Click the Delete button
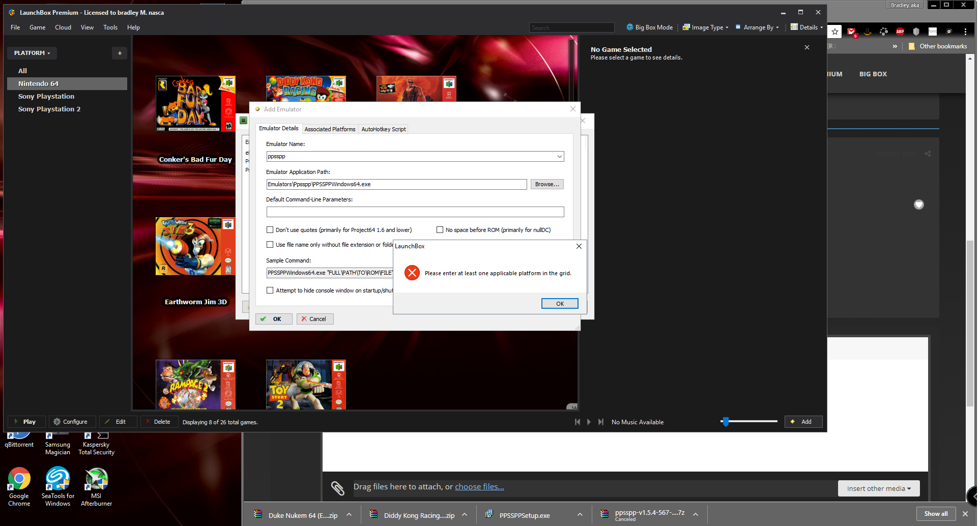The height and width of the screenshot is (526, 980). (160, 422)
